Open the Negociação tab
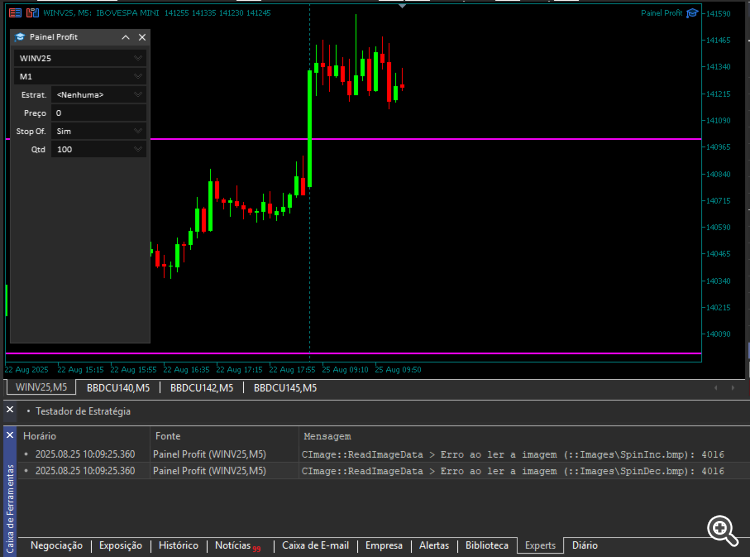Screen dimensions: 750x557 (56, 546)
